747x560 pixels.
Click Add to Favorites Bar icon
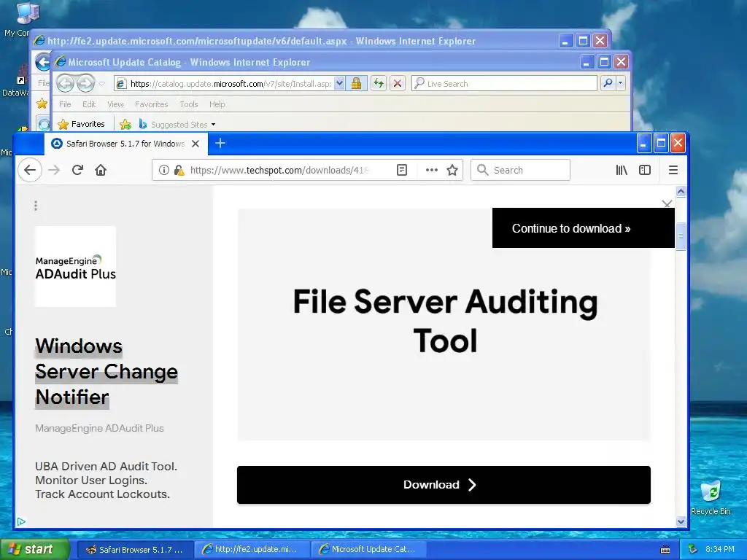(125, 124)
